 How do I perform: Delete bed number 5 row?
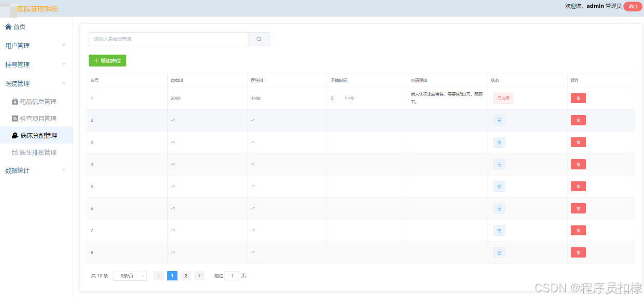(x=578, y=186)
